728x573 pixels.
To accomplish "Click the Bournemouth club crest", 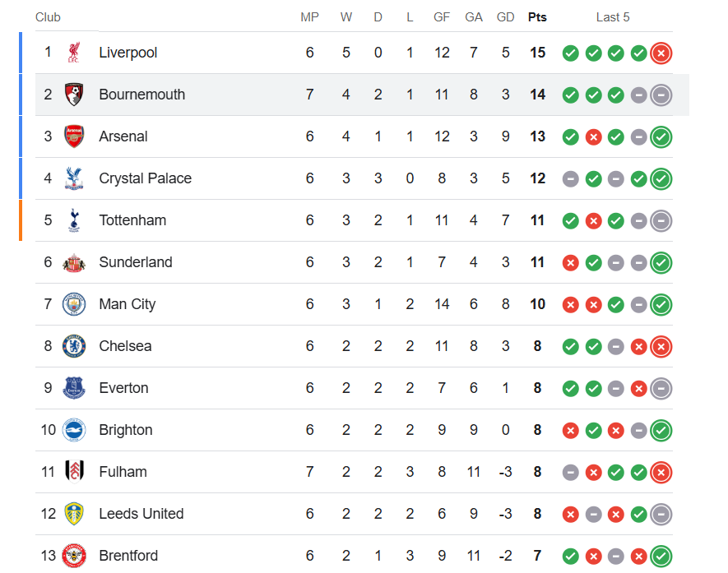I will click(74, 95).
